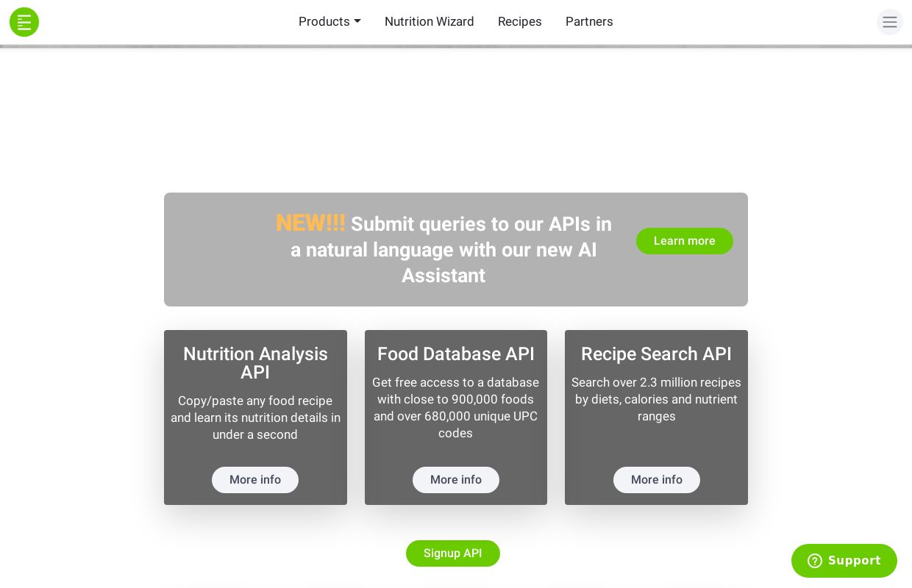Click More info under Nutrition Analysis API

pyautogui.click(x=255, y=480)
